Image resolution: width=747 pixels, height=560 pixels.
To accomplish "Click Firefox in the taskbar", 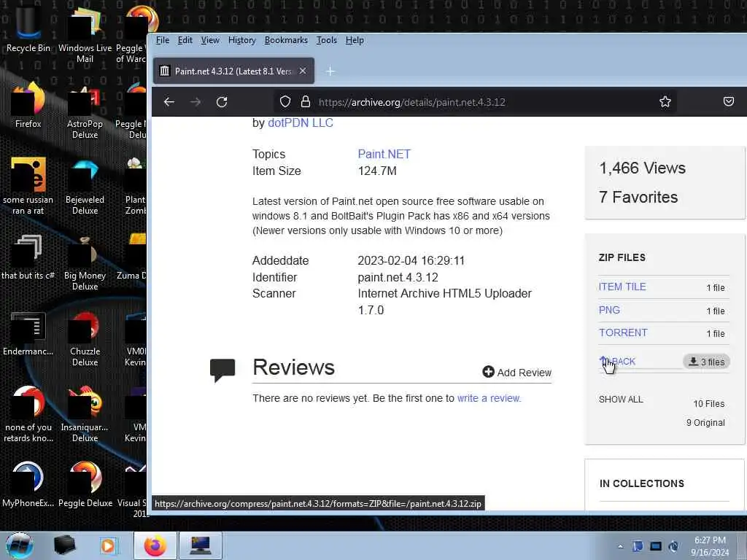I will click(155, 545).
